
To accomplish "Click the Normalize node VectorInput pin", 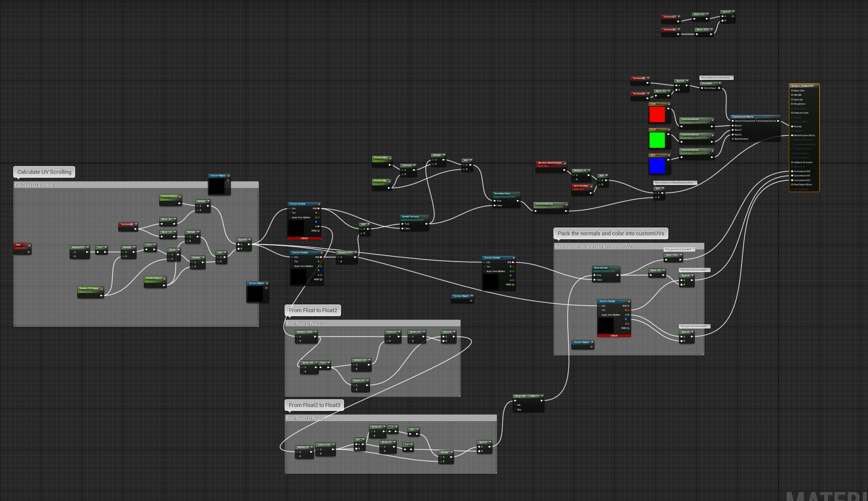I will 702,88.
